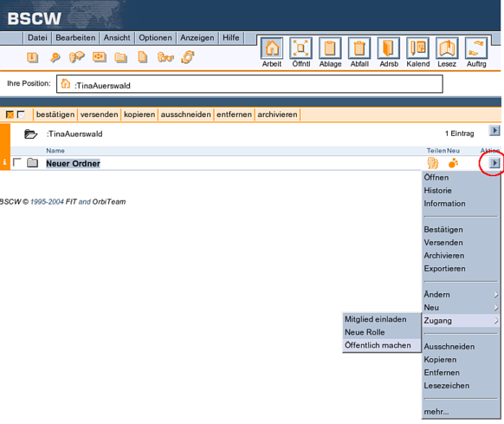This screenshot has width=504, height=424.
Task: Choose Entfernen in the context menu
Action: (461, 373)
